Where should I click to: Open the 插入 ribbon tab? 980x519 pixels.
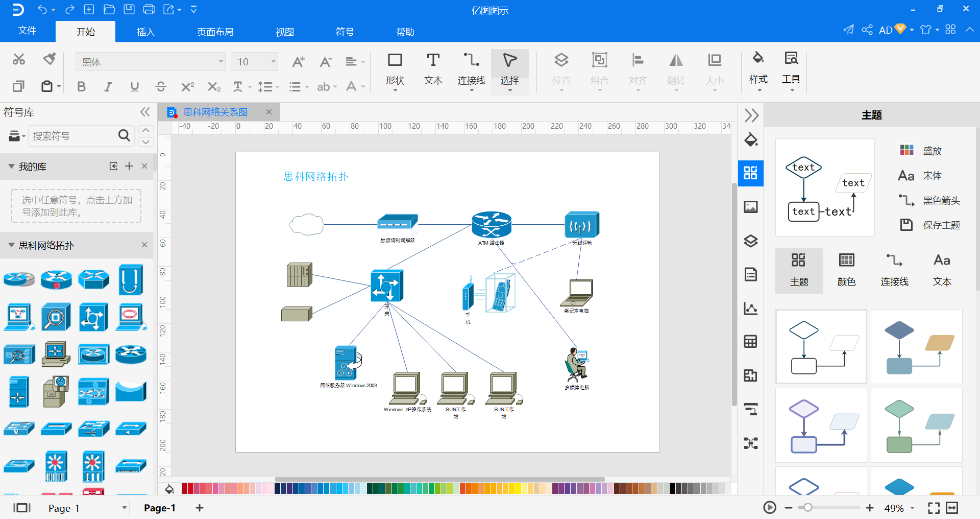click(x=145, y=32)
